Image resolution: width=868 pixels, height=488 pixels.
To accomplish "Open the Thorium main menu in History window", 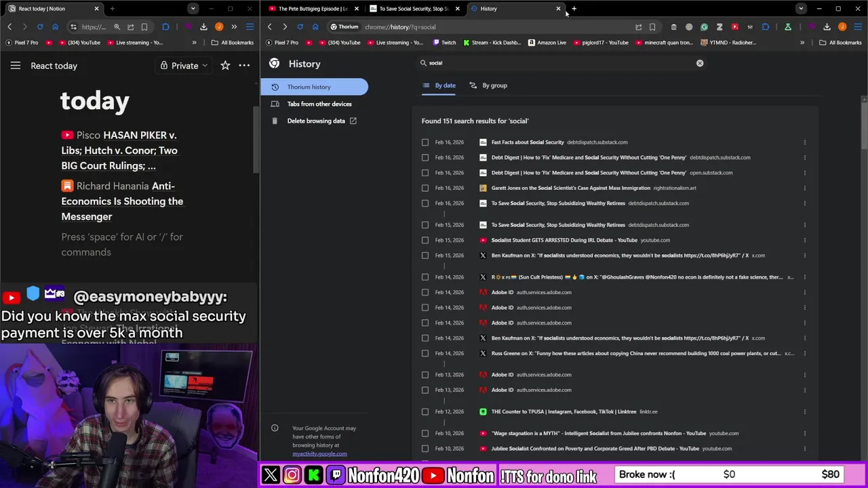I will click(x=858, y=27).
